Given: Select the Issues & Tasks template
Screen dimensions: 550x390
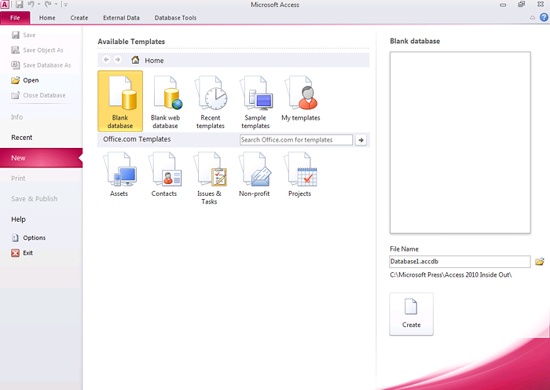Looking at the screenshot, I should (209, 178).
